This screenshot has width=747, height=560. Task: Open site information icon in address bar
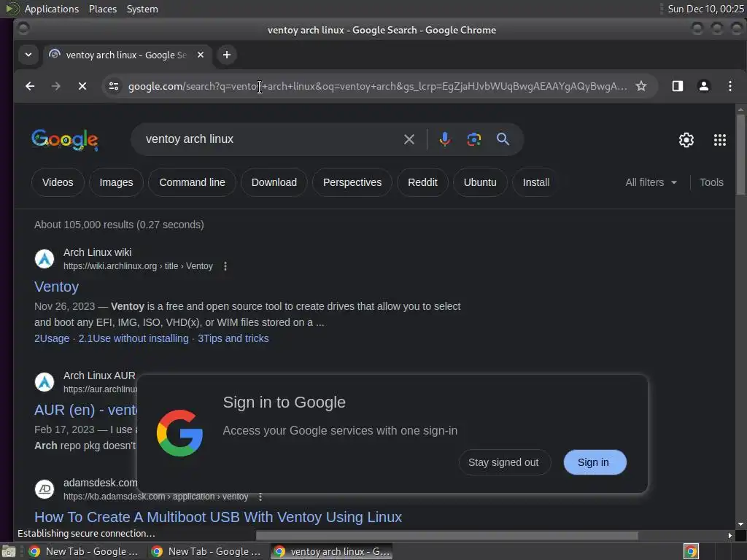coord(114,86)
